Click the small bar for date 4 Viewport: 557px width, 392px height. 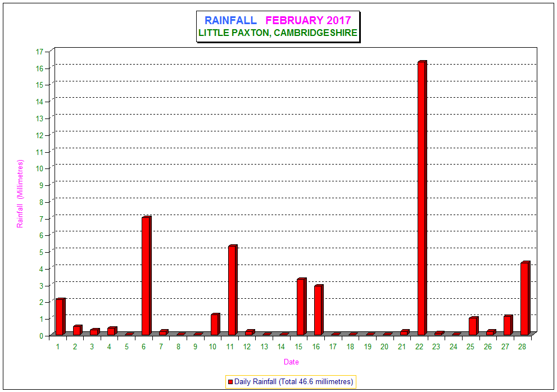coord(112,331)
